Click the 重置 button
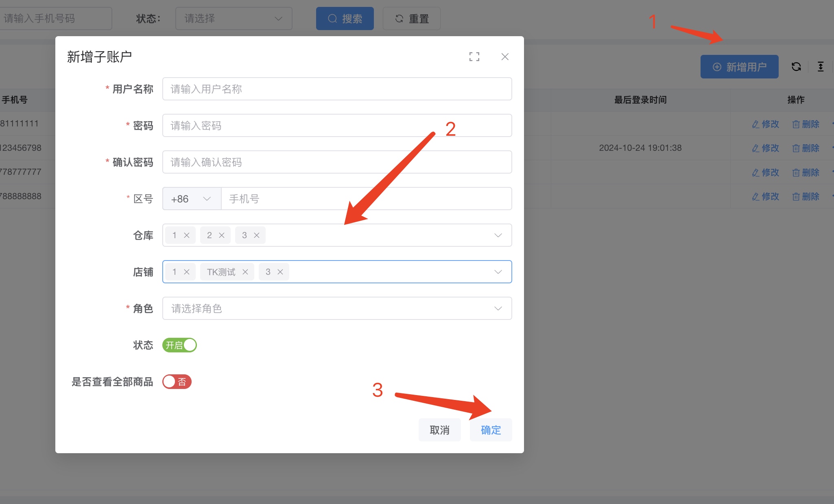The height and width of the screenshot is (504, 834). click(411, 19)
